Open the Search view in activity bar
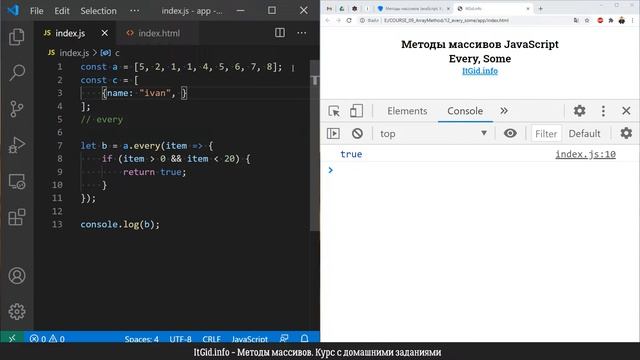Screen dimensions: 640x360 click(x=17, y=73)
